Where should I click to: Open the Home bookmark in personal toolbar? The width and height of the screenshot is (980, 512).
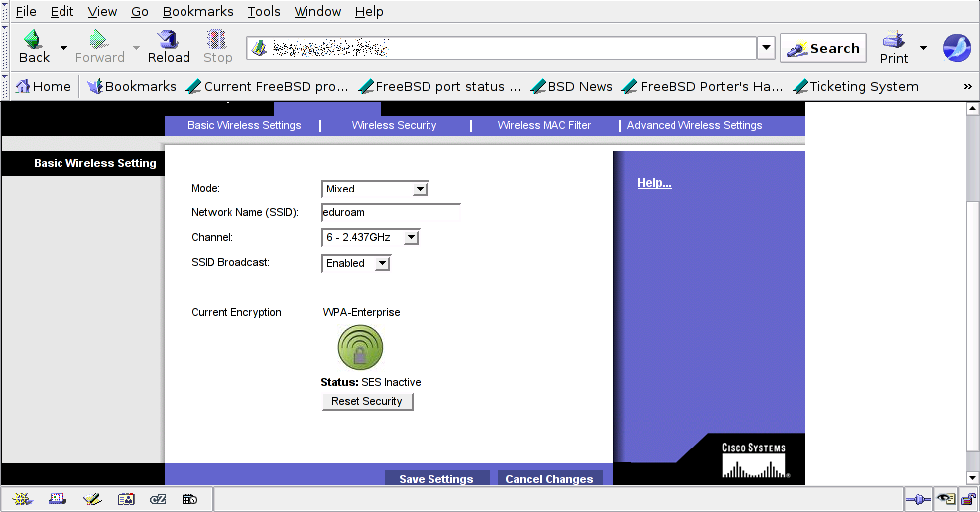[43, 87]
